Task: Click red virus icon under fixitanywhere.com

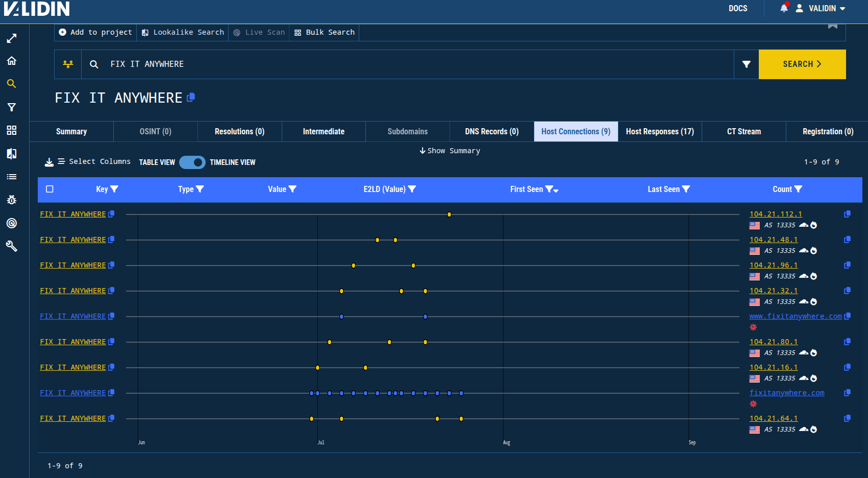Action: click(x=753, y=404)
